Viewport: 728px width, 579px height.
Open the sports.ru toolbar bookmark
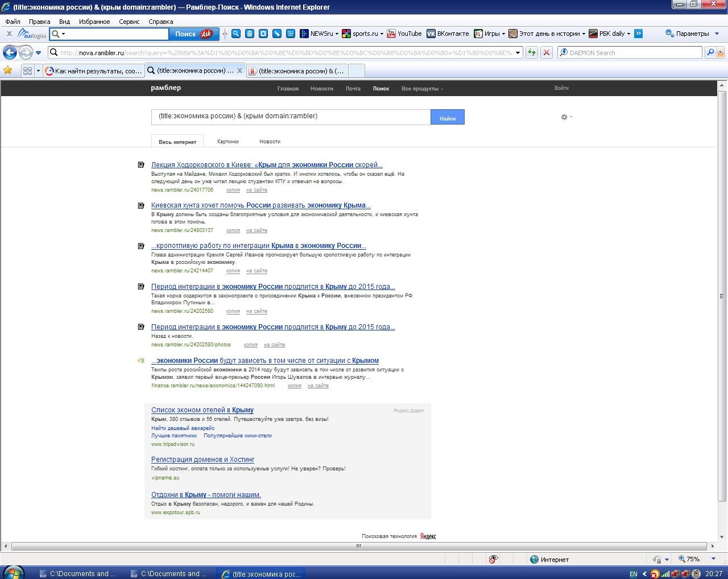tap(362, 34)
